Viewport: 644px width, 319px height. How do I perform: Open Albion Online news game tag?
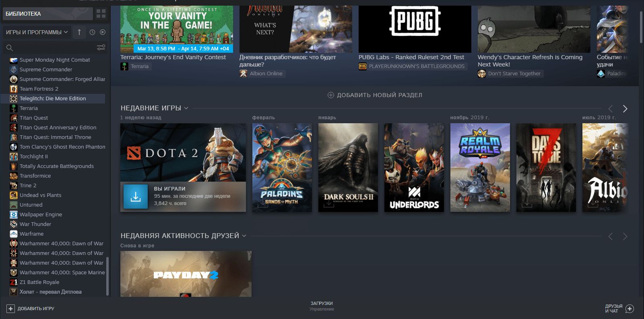point(262,74)
